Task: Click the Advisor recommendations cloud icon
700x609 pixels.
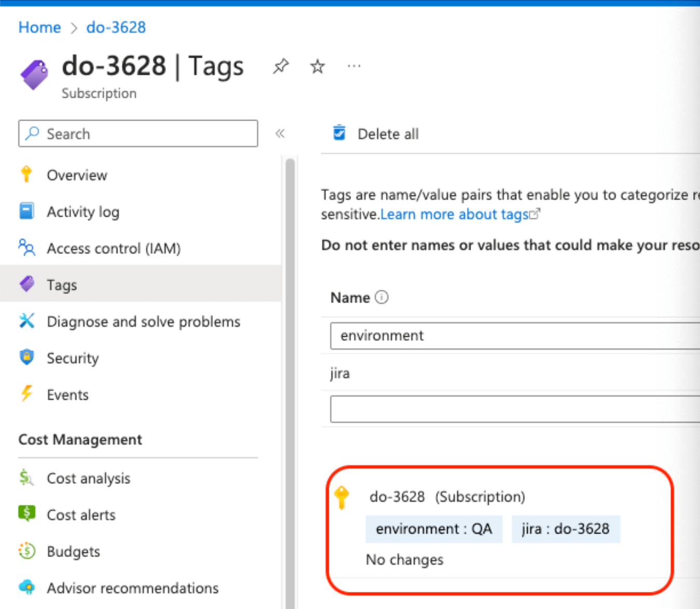Action: 27,587
